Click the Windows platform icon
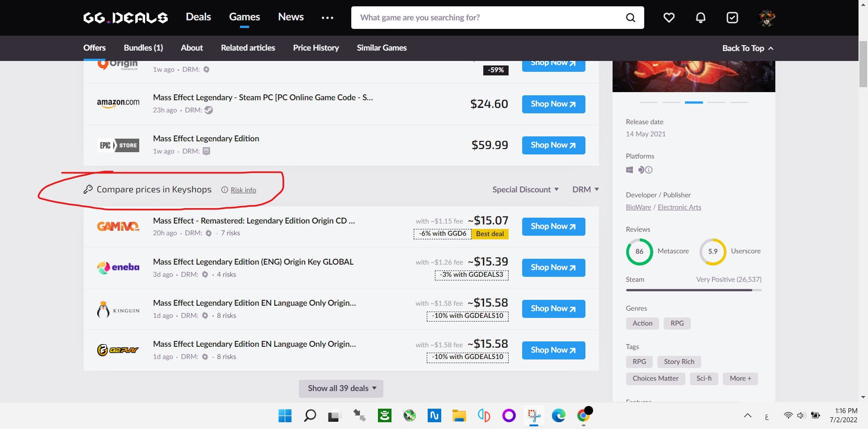 tap(629, 170)
